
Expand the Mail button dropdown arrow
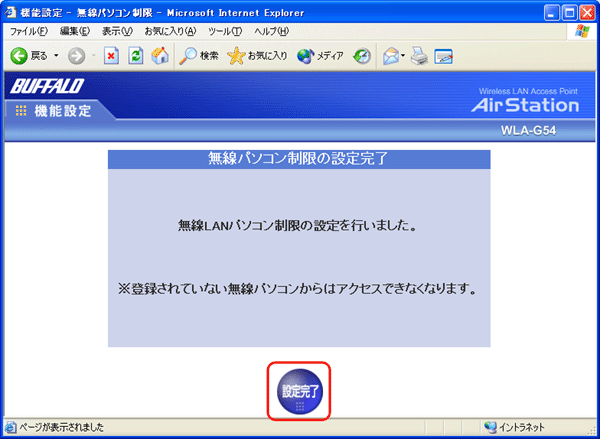(407, 56)
